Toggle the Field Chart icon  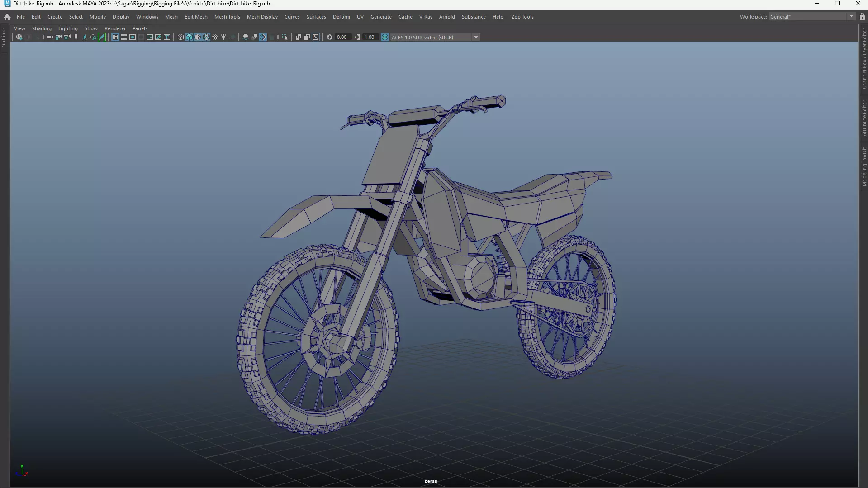coord(149,37)
